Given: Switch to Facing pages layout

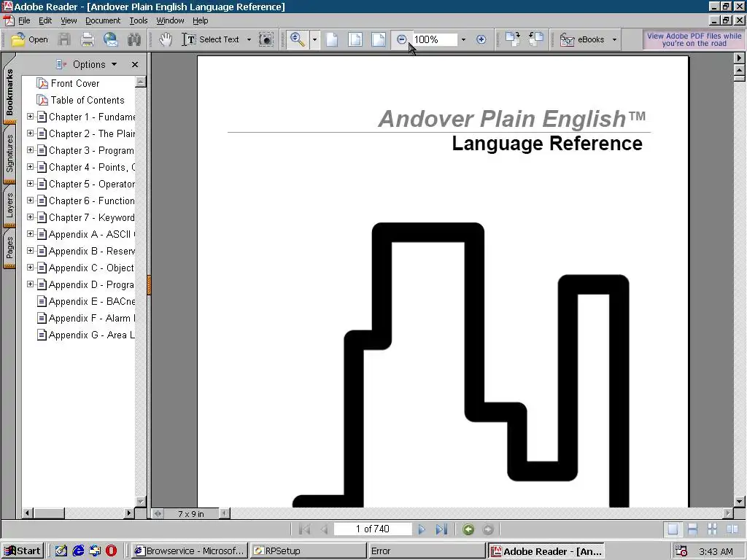Looking at the screenshot, I should (x=732, y=529).
